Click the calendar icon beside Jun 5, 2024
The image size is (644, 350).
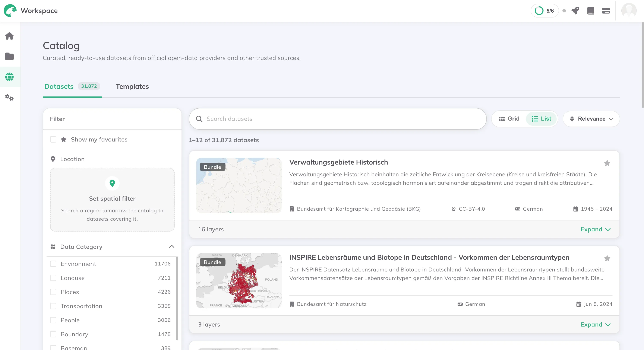(578, 304)
